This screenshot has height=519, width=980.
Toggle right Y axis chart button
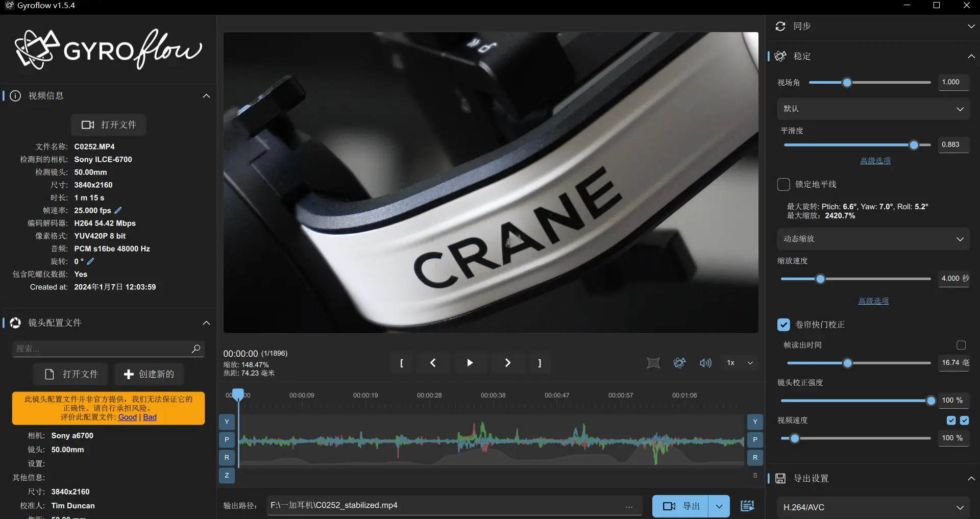click(755, 422)
